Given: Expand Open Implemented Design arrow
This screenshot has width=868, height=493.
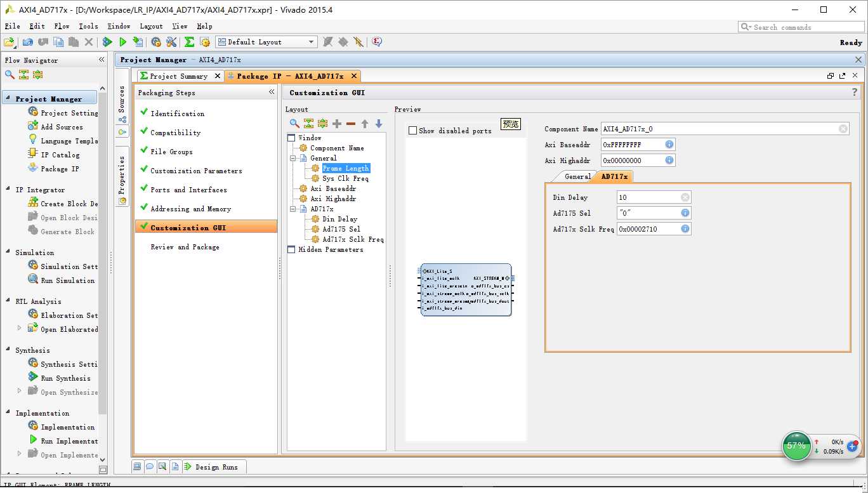Looking at the screenshot, I should 19,454.
